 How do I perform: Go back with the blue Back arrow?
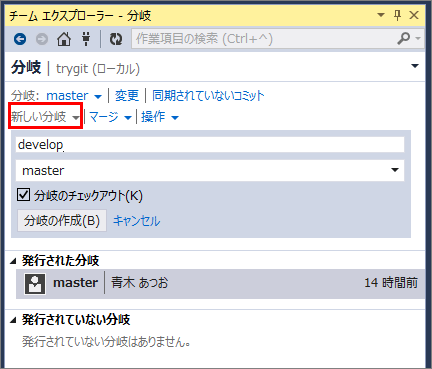[x=20, y=39]
